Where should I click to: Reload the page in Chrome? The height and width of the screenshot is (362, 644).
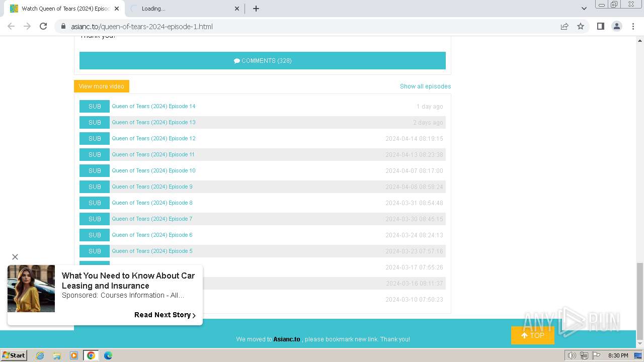click(43, 26)
